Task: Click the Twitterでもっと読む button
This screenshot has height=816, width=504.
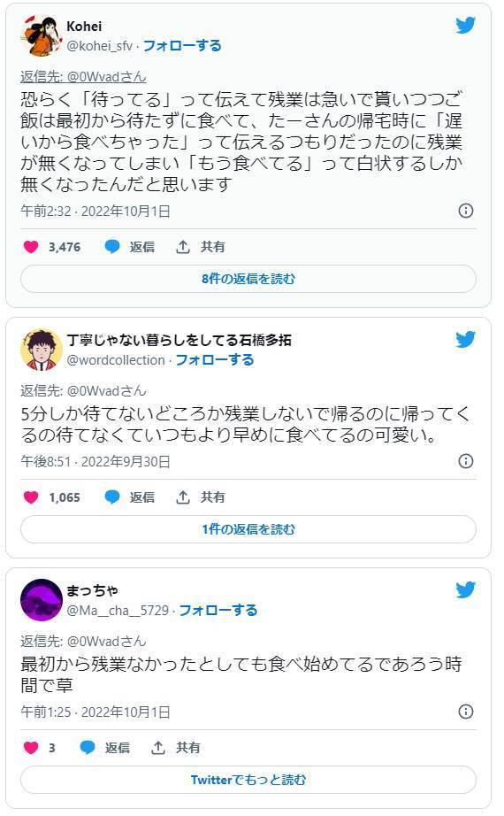Action: (x=248, y=780)
